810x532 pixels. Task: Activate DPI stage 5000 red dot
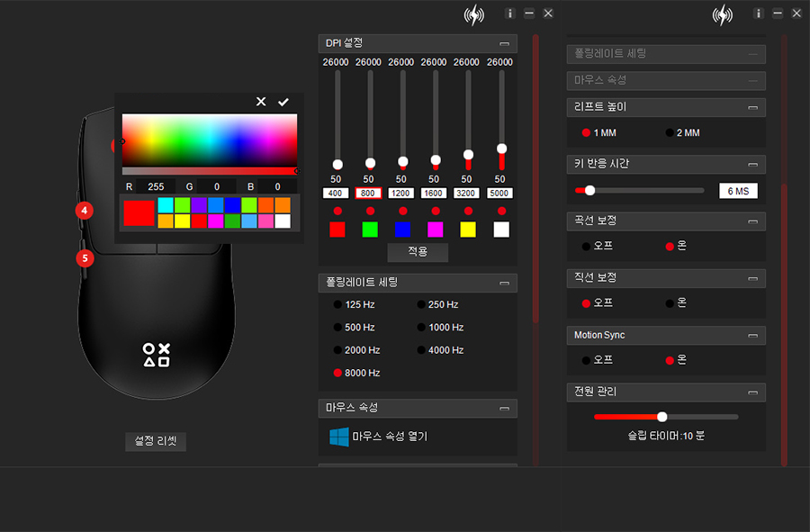click(x=501, y=211)
